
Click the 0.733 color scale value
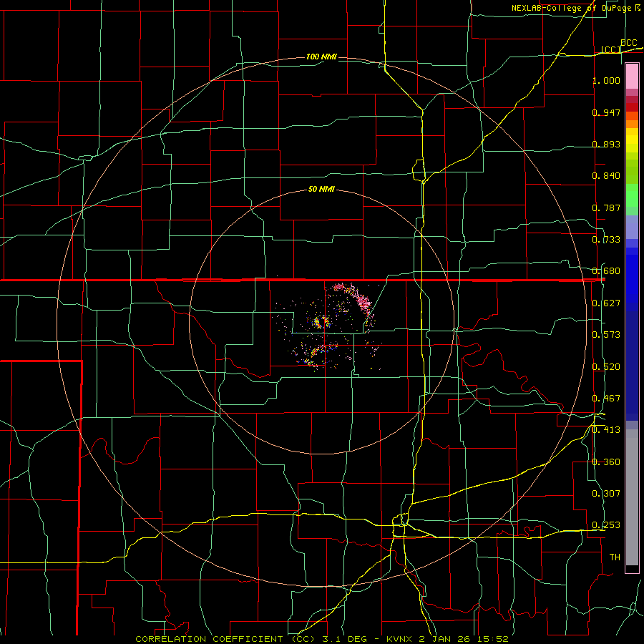point(606,240)
